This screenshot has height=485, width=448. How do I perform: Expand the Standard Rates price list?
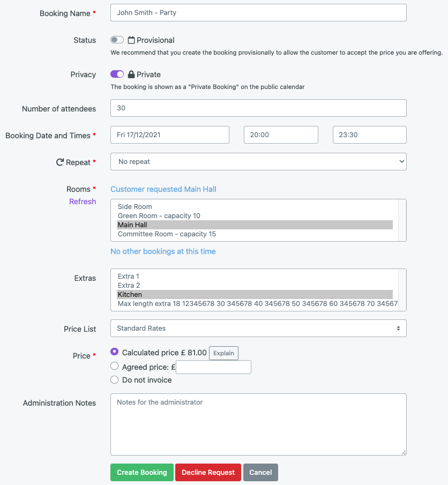[x=258, y=328]
